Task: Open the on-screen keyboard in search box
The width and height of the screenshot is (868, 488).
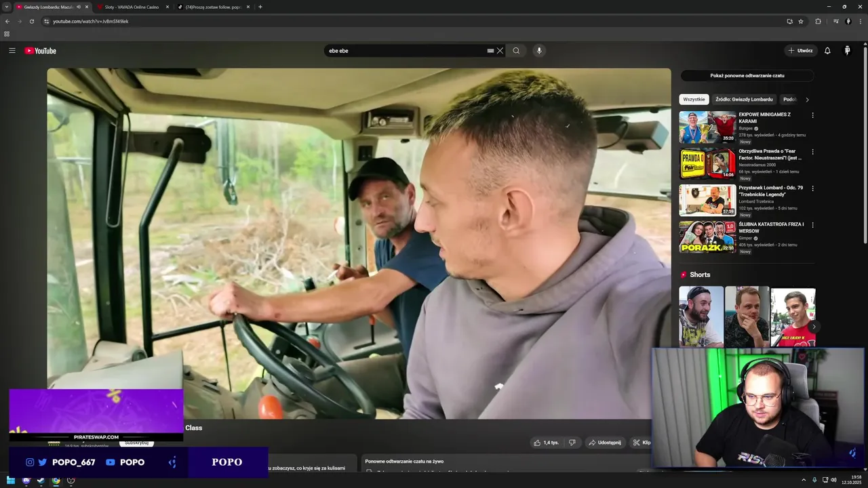Action: (490, 51)
